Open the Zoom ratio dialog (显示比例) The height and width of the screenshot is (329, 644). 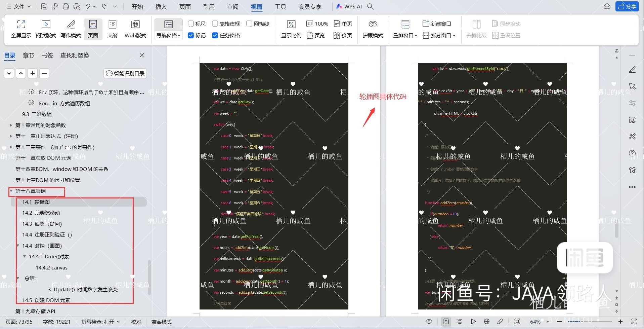click(x=291, y=29)
